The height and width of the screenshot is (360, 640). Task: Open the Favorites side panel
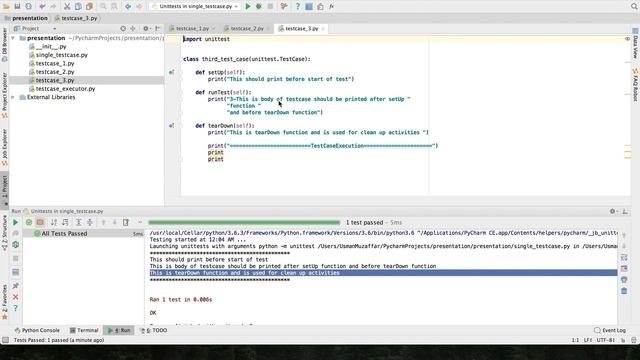(4, 302)
